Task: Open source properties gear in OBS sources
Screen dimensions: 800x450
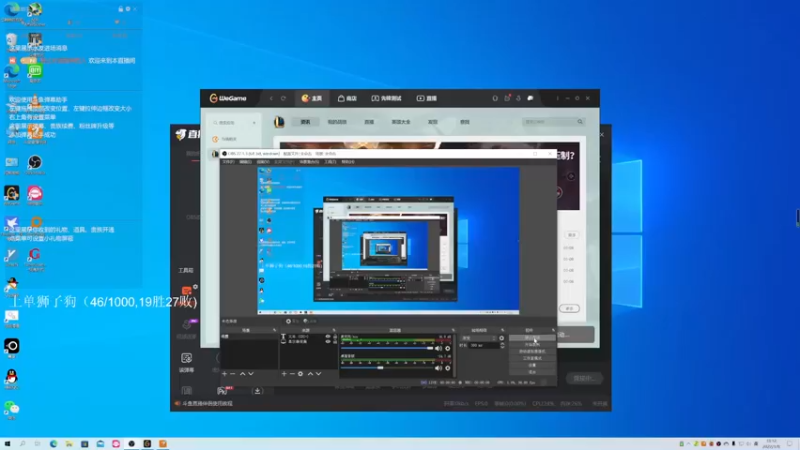Action: point(301,374)
